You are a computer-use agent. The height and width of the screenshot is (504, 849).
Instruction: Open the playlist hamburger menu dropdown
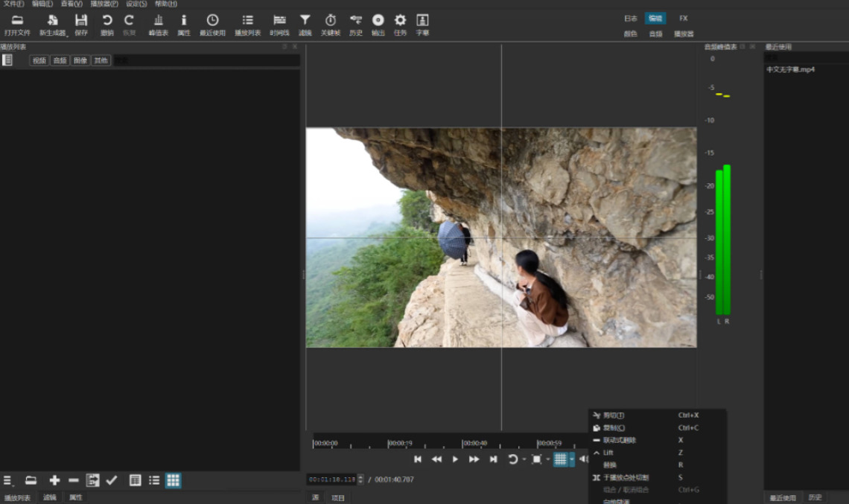[8, 481]
